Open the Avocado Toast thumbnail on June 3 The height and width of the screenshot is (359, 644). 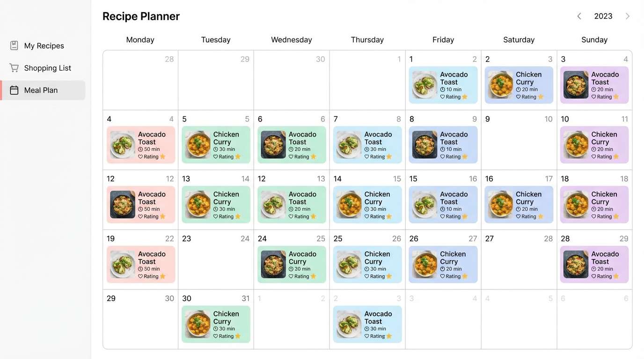point(575,85)
